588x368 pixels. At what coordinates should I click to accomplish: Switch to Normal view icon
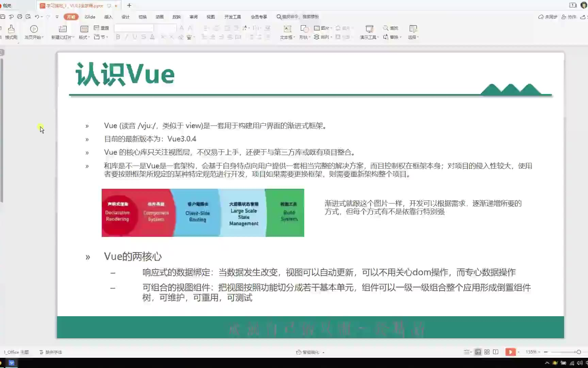click(478, 352)
